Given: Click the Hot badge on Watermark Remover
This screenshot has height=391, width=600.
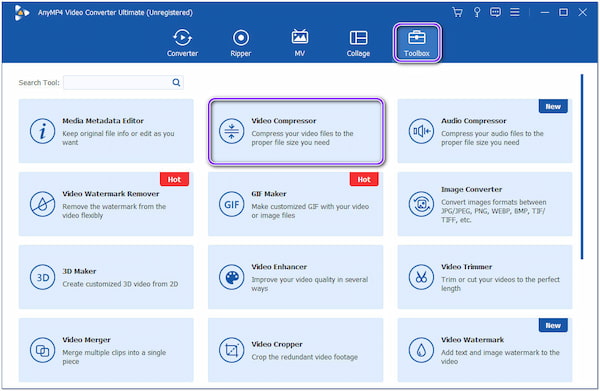Looking at the screenshot, I should tap(174, 179).
